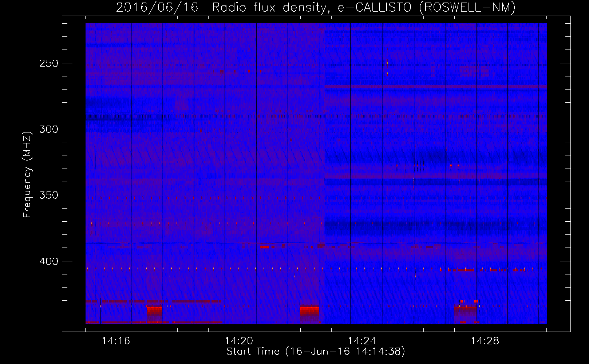Click the 350 frequency tick label

(x=49, y=195)
